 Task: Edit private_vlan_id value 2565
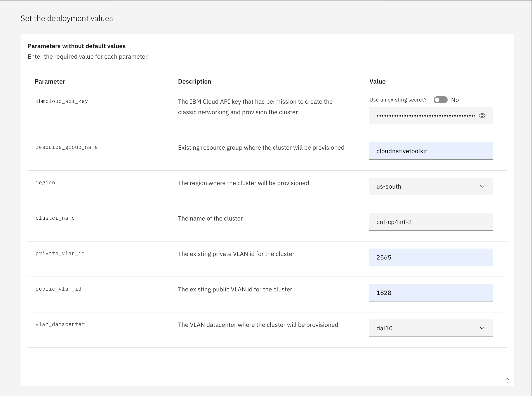click(x=431, y=258)
